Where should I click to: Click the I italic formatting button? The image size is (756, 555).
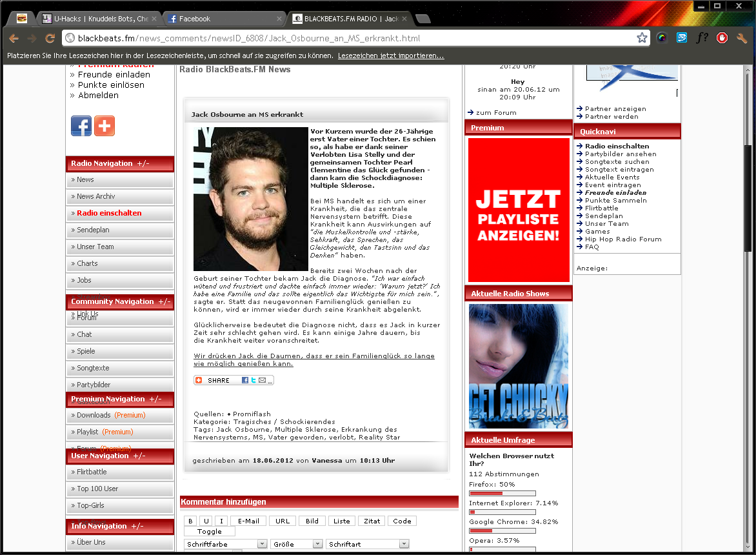coord(221,521)
